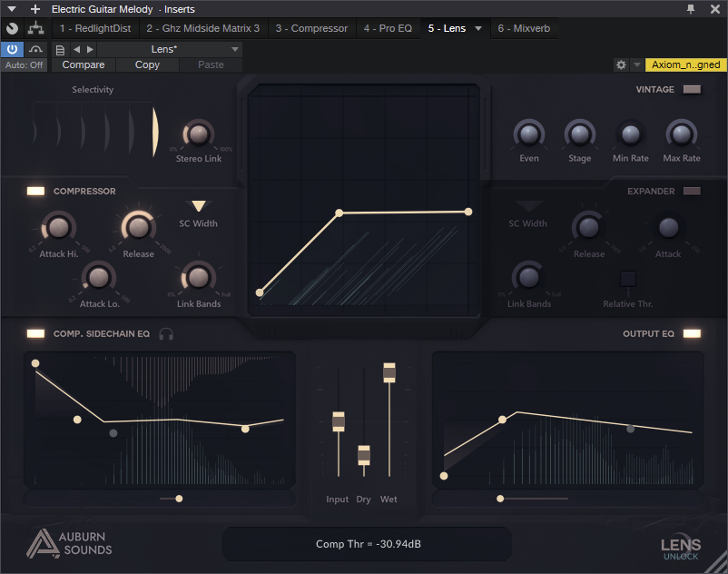
Task: Click the Dry fader handle
Action: (x=364, y=456)
